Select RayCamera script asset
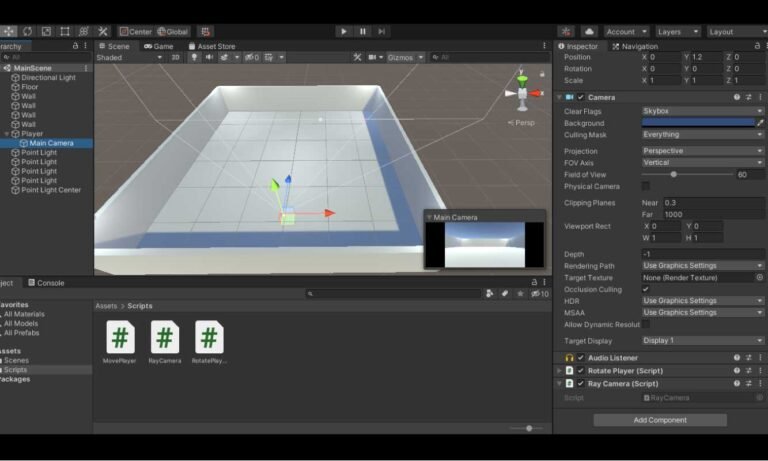The image size is (768, 461). click(165, 342)
